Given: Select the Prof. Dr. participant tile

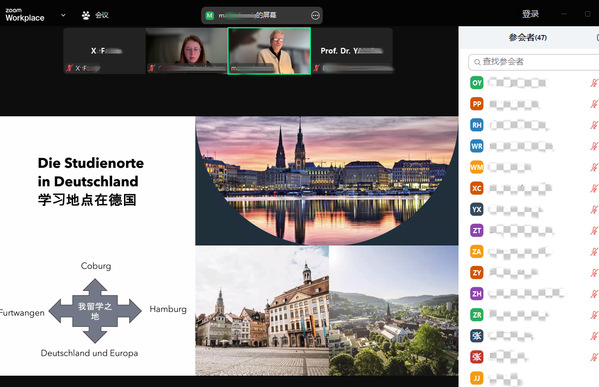Looking at the screenshot, I should pos(352,51).
